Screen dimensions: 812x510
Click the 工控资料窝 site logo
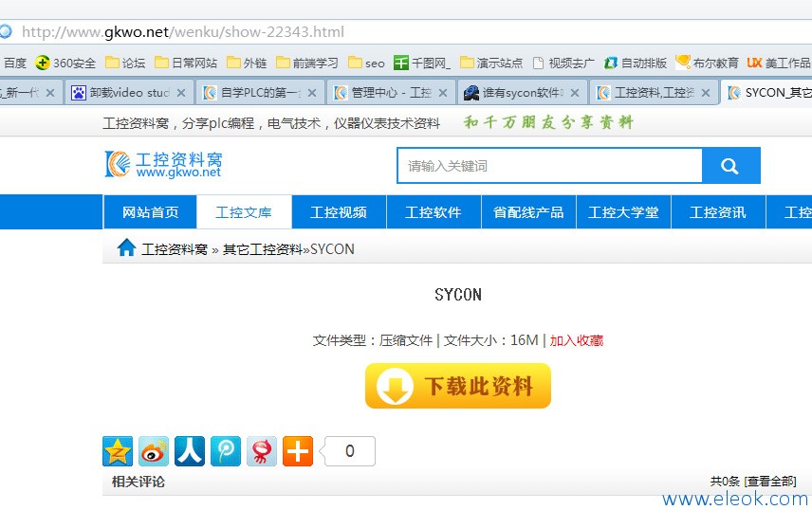click(x=164, y=164)
